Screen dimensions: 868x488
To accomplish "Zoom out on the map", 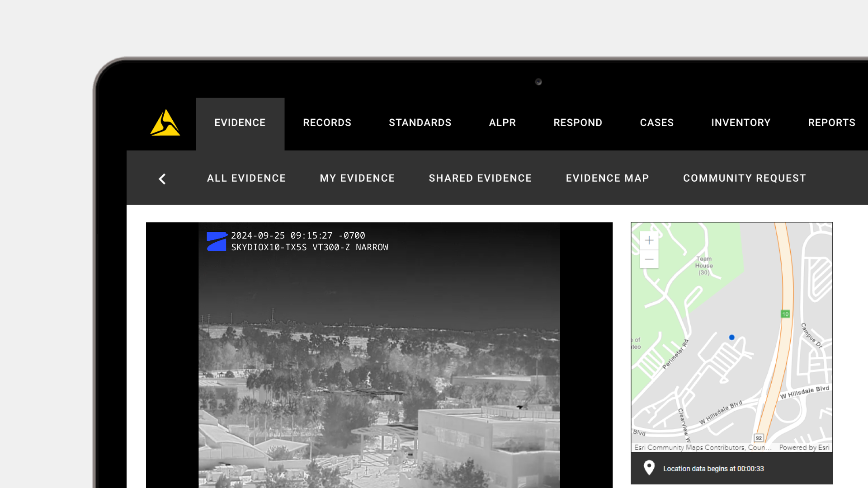I will click(x=648, y=259).
